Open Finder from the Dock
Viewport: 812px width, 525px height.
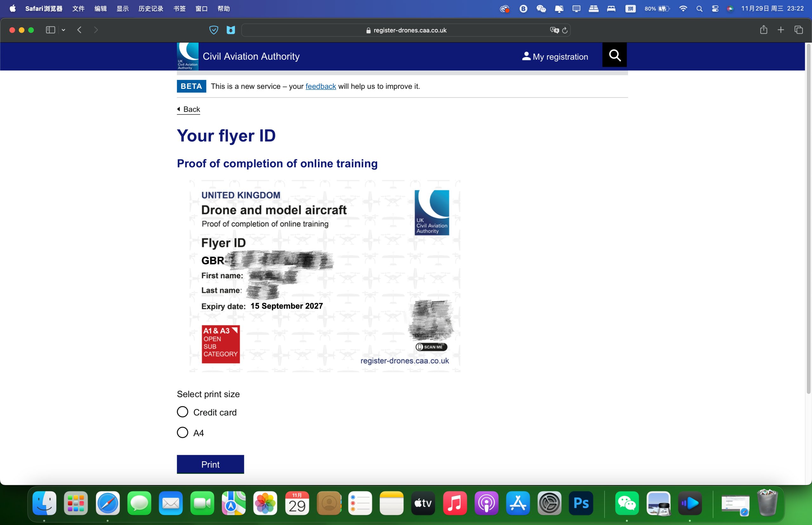coord(44,503)
